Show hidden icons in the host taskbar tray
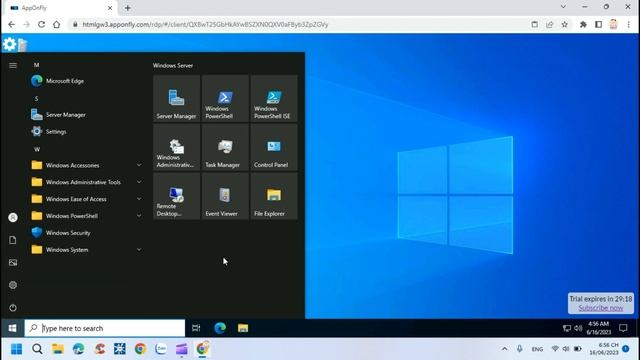This screenshot has width=640, height=360. tap(504, 349)
